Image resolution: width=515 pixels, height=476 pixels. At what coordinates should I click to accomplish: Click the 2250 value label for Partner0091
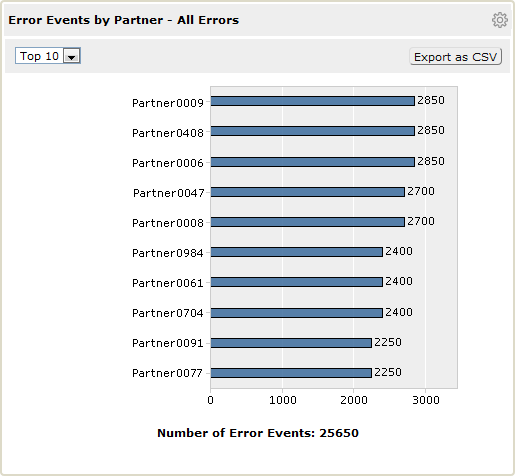tap(388, 342)
